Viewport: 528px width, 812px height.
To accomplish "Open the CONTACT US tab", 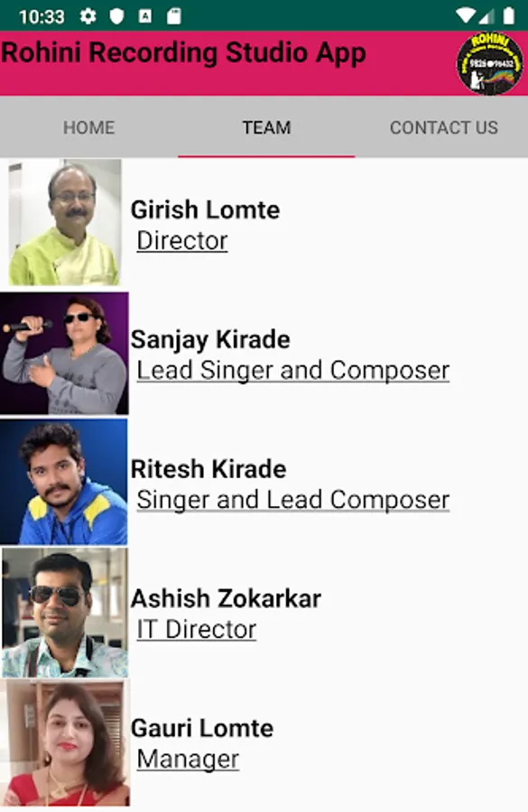I will pos(443,127).
